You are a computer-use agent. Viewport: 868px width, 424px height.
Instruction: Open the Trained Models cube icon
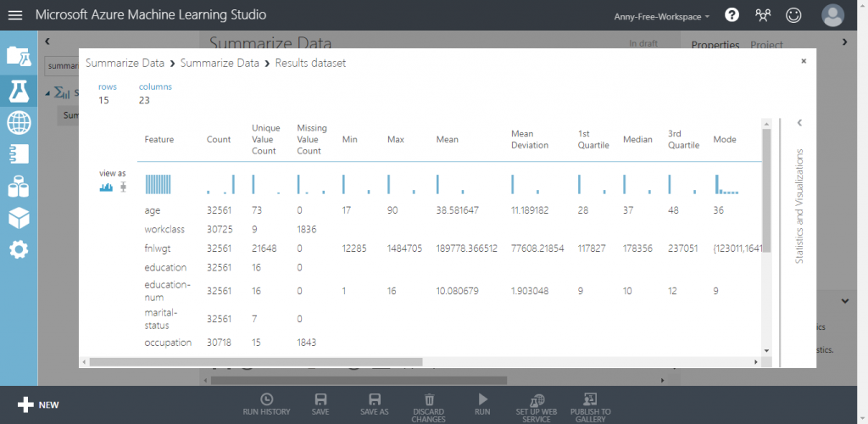(x=19, y=218)
